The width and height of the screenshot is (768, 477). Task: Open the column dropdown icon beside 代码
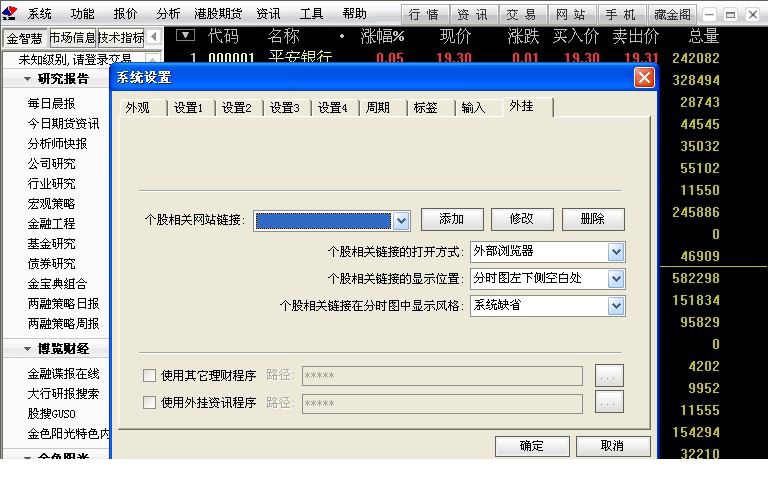tap(186, 36)
